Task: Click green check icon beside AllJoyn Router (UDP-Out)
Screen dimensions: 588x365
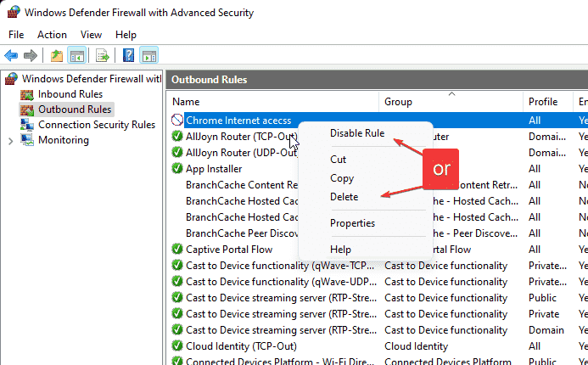Action: (x=176, y=152)
